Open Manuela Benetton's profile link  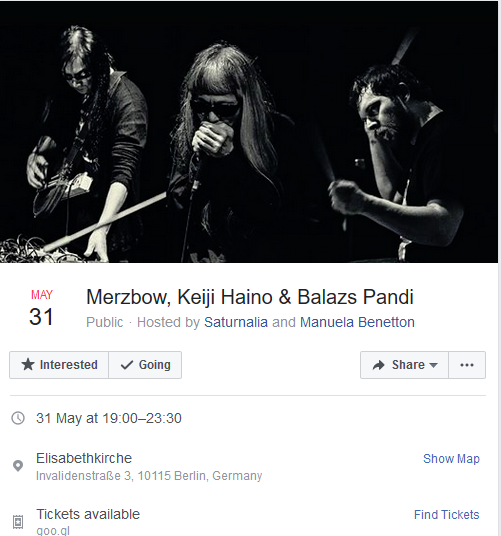tap(357, 322)
